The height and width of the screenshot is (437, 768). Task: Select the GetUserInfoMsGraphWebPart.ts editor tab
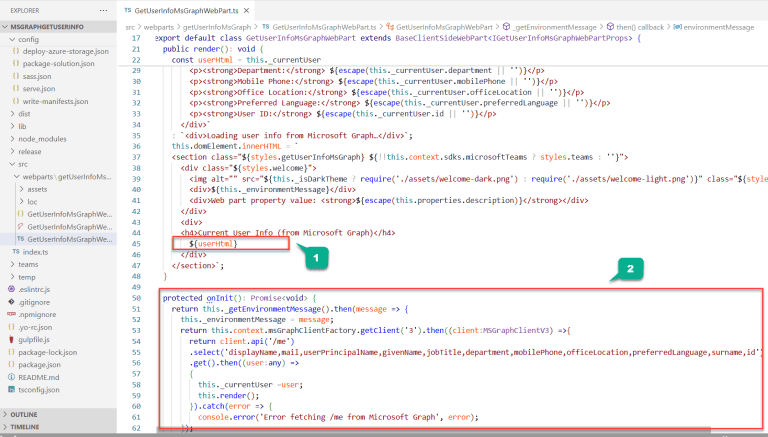187,10
